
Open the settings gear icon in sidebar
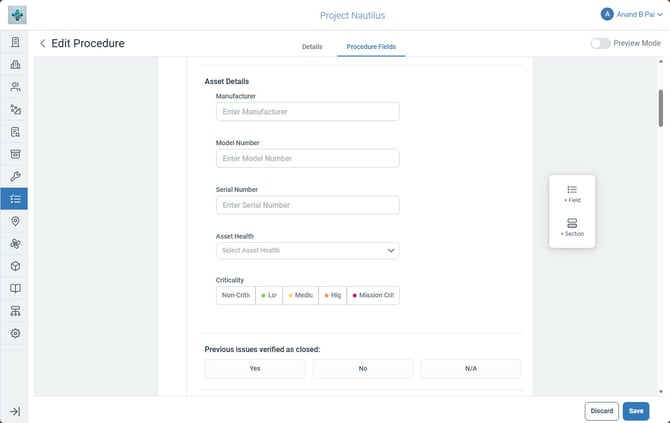(x=15, y=333)
